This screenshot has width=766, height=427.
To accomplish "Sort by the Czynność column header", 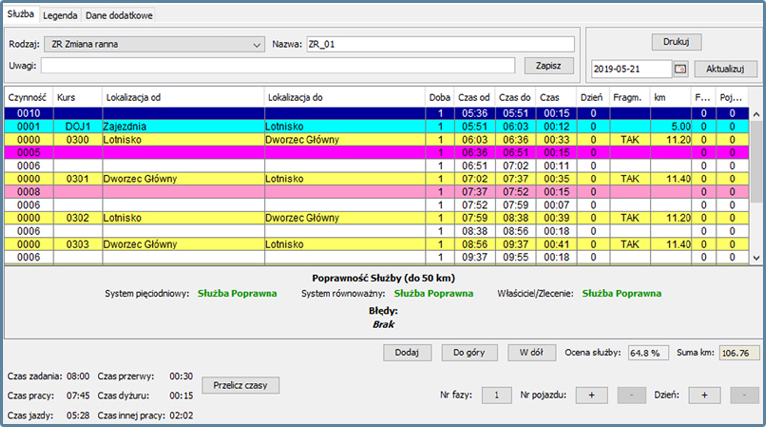I will point(28,97).
